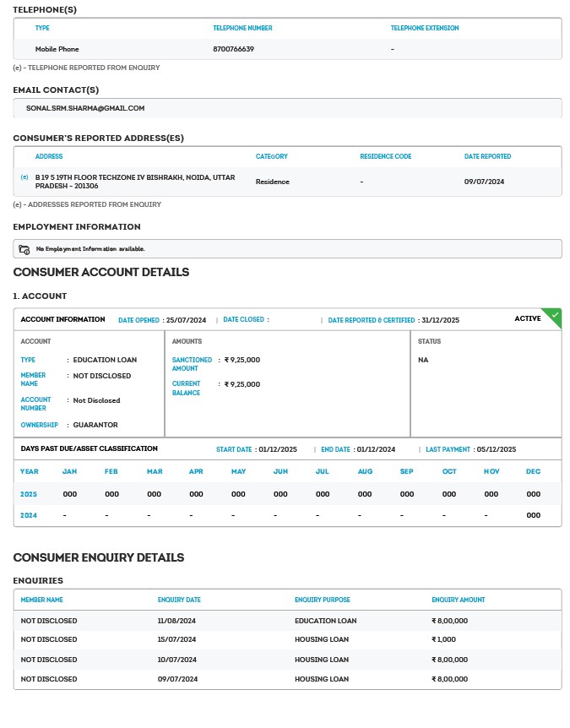Click the GUARANTOR ownership value
Viewport: 570px width, 728px height.
pos(95,425)
